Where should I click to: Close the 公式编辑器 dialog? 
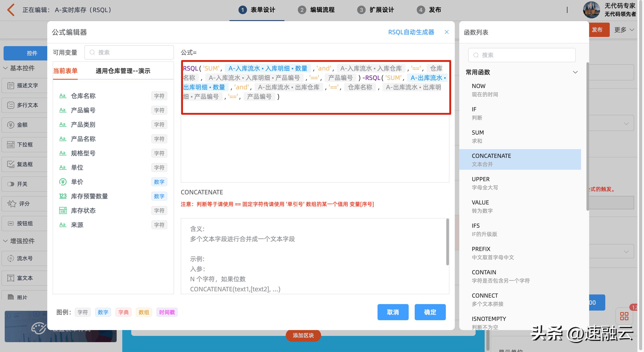click(x=447, y=32)
